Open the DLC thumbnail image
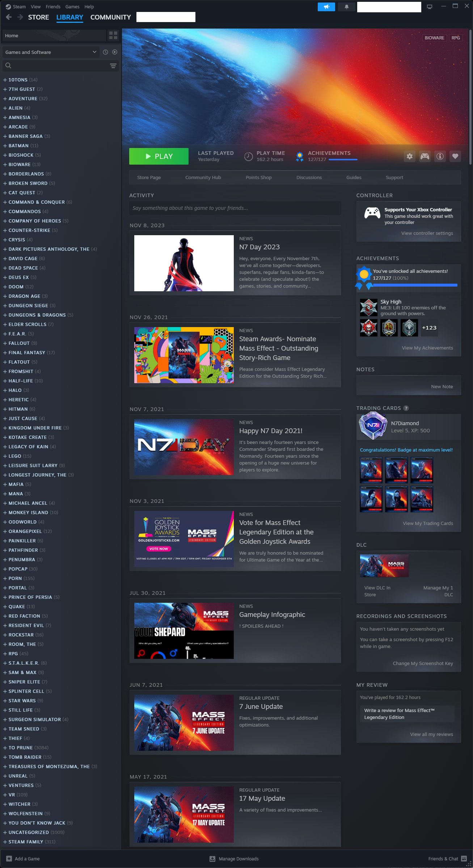 click(x=384, y=566)
